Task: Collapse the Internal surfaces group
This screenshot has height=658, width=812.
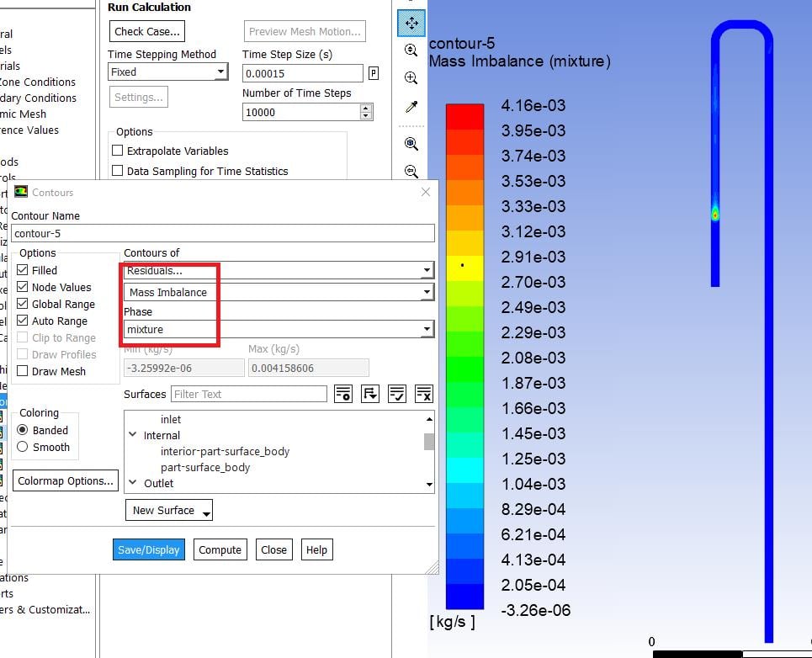Action: pos(133,435)
